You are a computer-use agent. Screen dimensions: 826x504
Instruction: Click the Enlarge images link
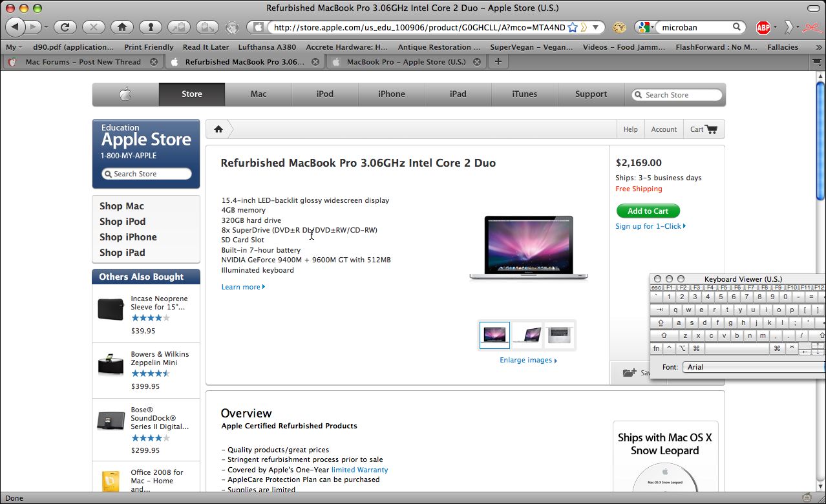tap(528, 361)
